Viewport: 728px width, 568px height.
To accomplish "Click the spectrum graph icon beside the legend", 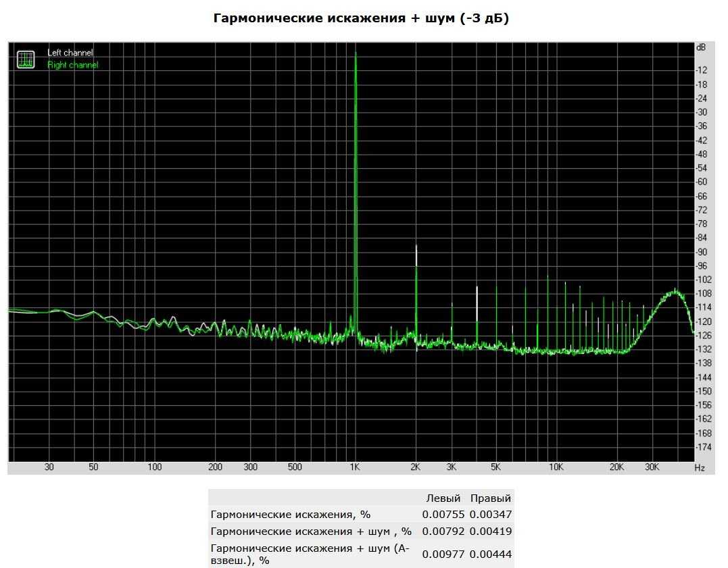I will (x=26, y=59).
